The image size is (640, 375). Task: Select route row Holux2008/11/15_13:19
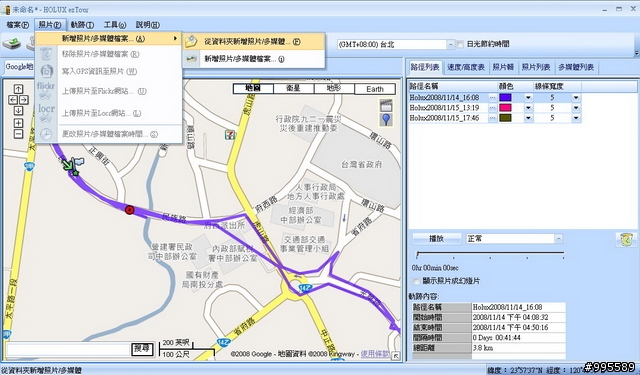(495, 108)
